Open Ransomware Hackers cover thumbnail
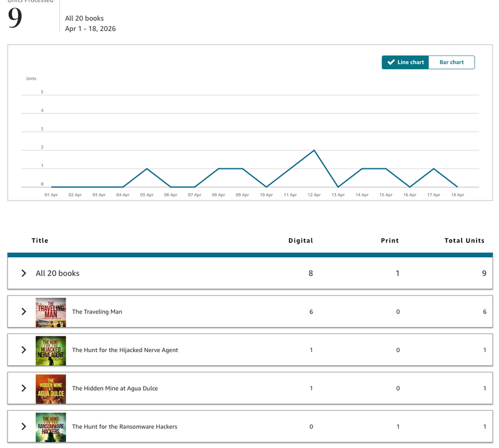 [x=51, y=427]
